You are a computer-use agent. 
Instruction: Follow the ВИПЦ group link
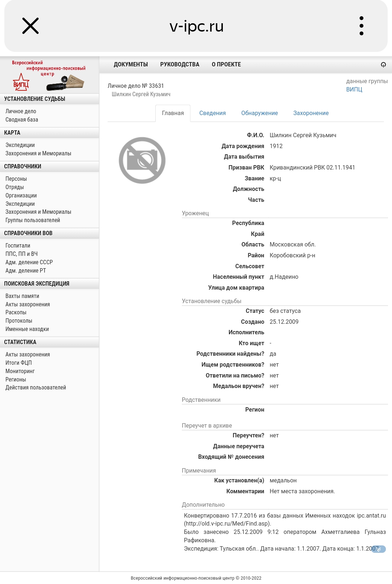click(354, 89)
